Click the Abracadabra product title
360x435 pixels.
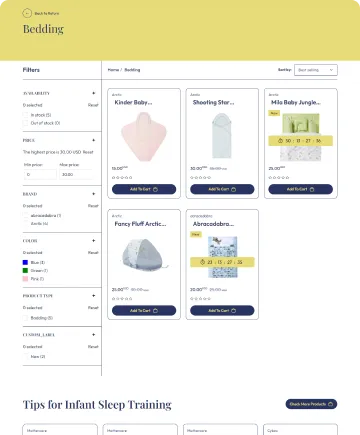[x=213, y=224]
